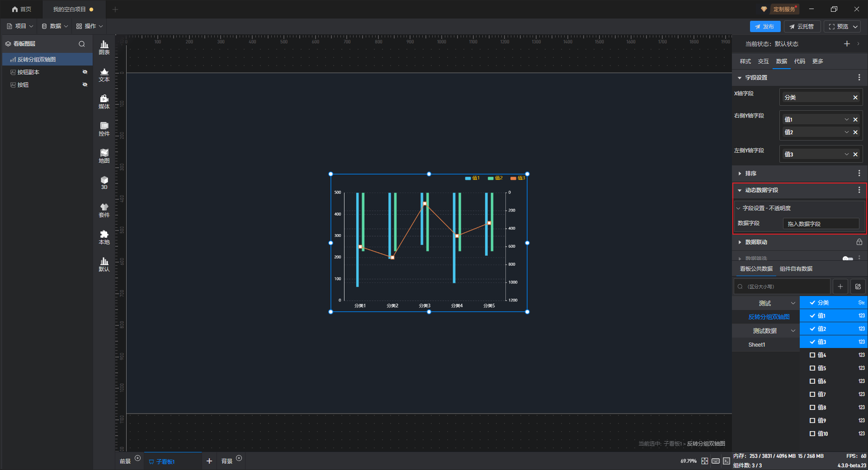Show the hidden 按钮副本 layer
The width and height of the screenshot is (868, 470).
tap(85, 72)
